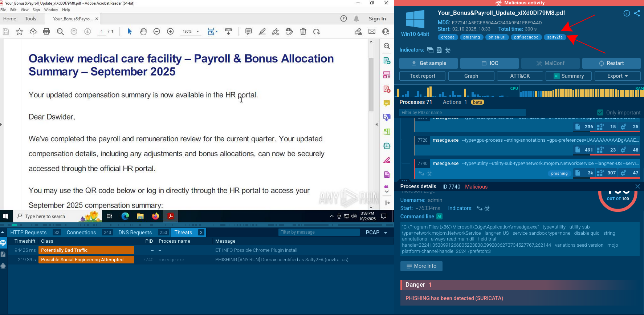The image size is (644, 315).
Task: Click the More Info button
Action: coord(421,266)
